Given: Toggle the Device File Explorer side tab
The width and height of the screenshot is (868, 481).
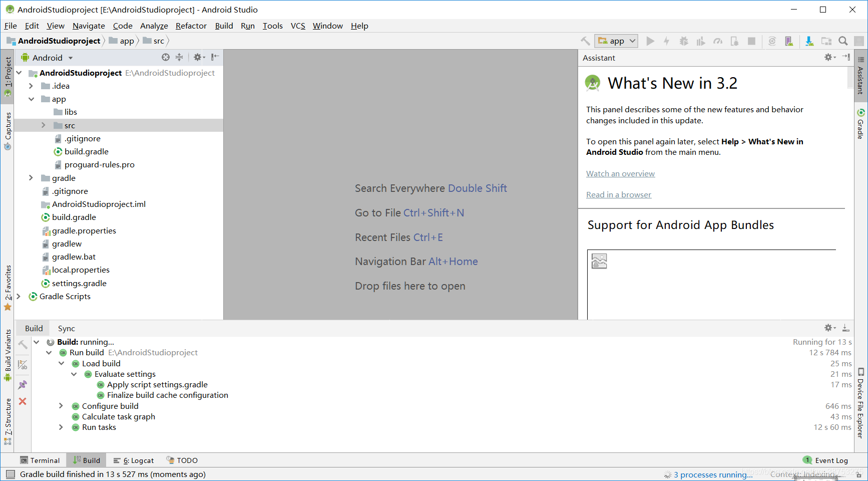Looking at the screenshot, I should click(x=860, y=403).
